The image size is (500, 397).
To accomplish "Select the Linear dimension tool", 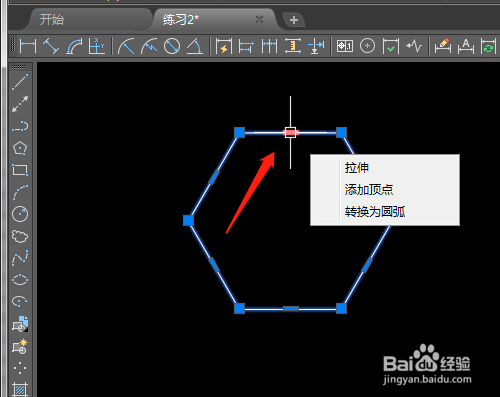I will pos(28,46).
